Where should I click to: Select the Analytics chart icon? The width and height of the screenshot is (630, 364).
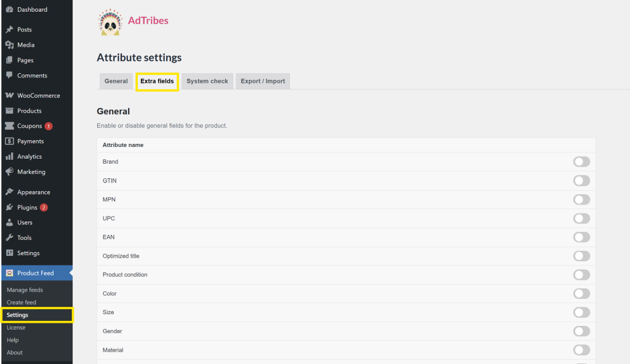pos(9,156)
